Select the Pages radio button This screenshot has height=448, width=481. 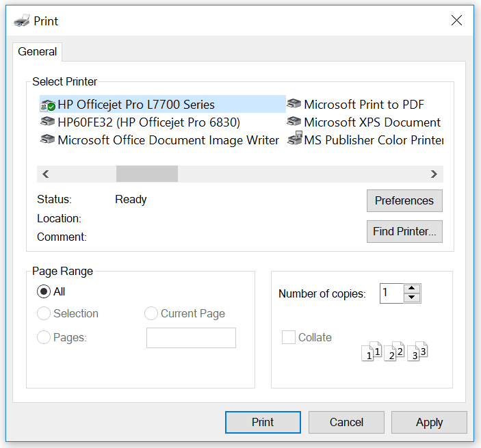44,337
